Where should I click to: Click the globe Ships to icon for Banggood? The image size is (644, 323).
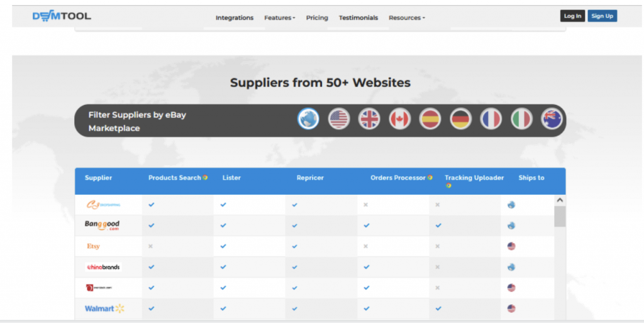point(511,226)
